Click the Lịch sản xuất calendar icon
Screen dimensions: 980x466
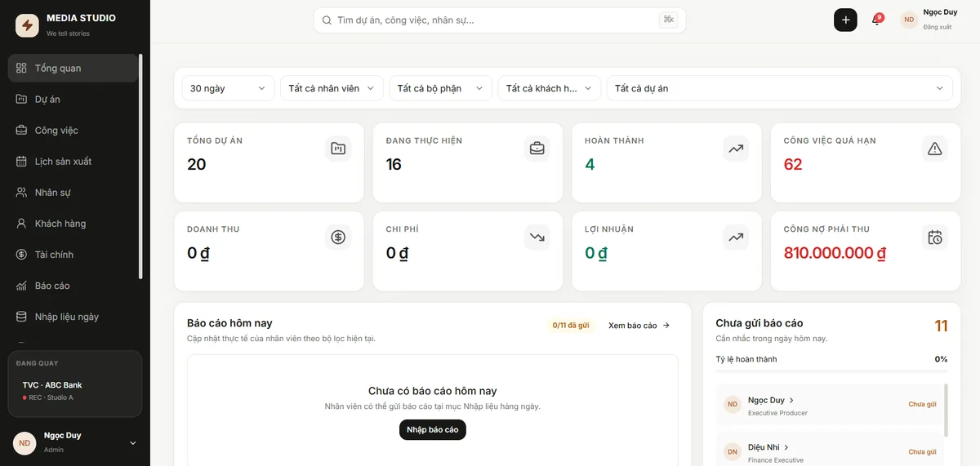tap(21, 161)
